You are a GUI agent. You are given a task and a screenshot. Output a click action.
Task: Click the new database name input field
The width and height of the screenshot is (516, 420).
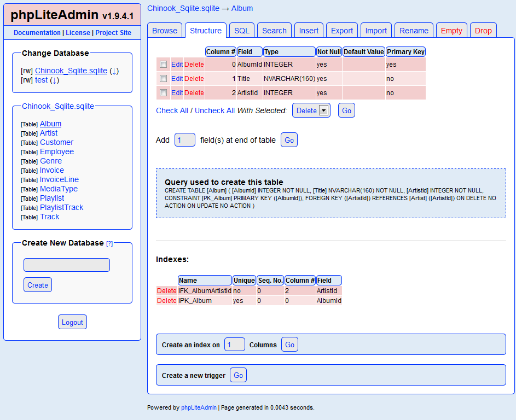tap(67, 265)
